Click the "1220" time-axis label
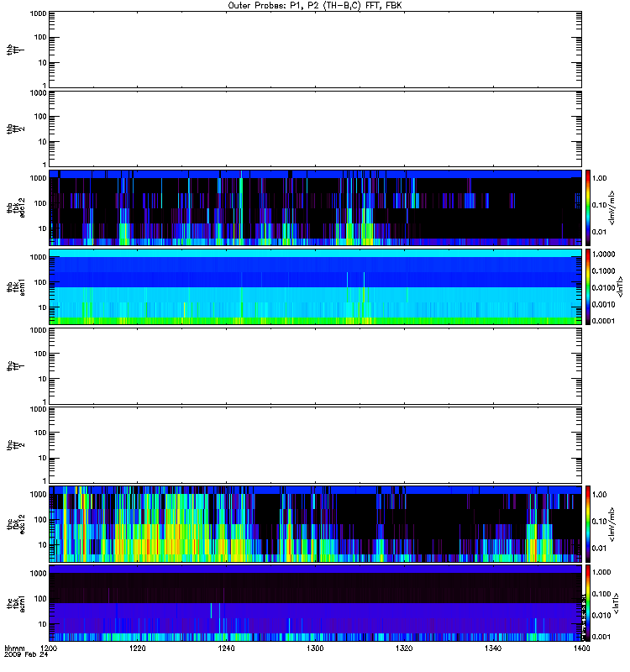 pyautogui.click(x=137, y=648)
